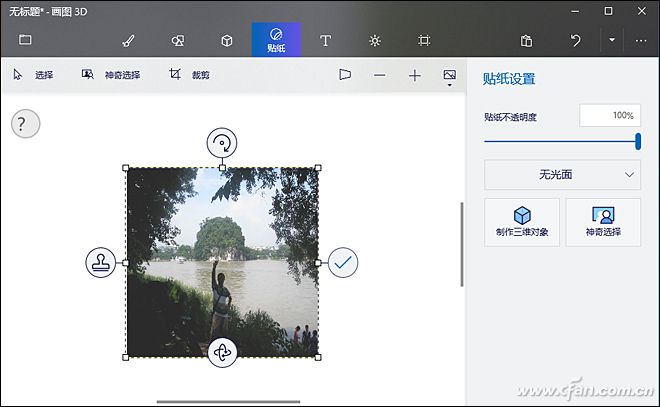The image size is (660, 407).
Task: Open the Effects sun icon
Action: (375, 40)
